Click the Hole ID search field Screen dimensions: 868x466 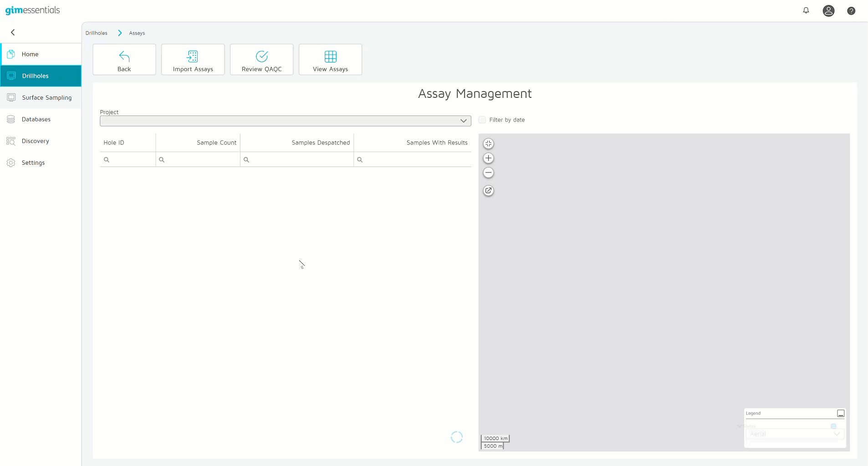130,160
